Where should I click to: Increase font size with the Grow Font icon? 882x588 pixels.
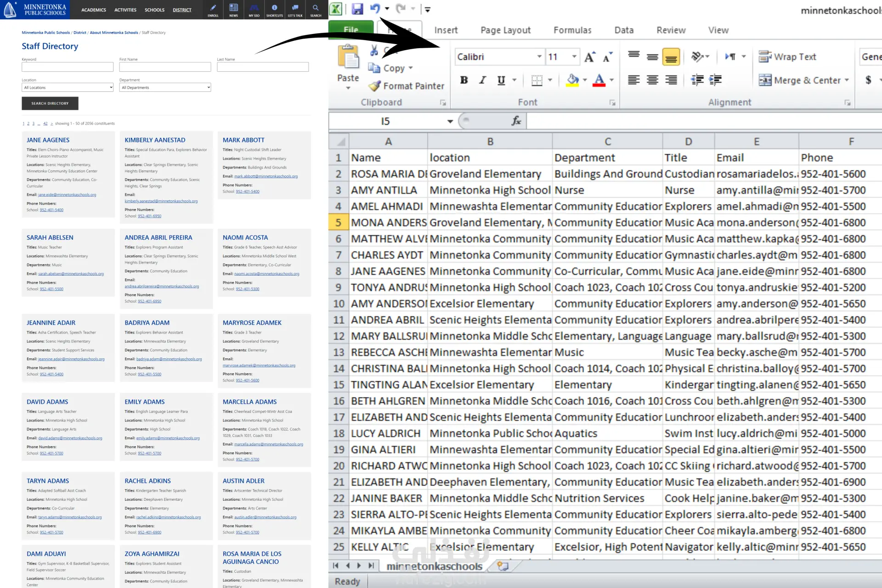pyautogui.click(x=590, y=57)
